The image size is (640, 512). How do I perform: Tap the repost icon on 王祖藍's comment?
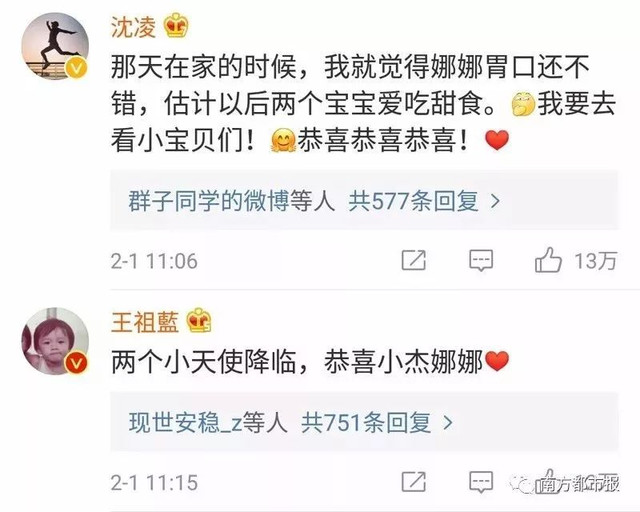click(x=413, y=482)
